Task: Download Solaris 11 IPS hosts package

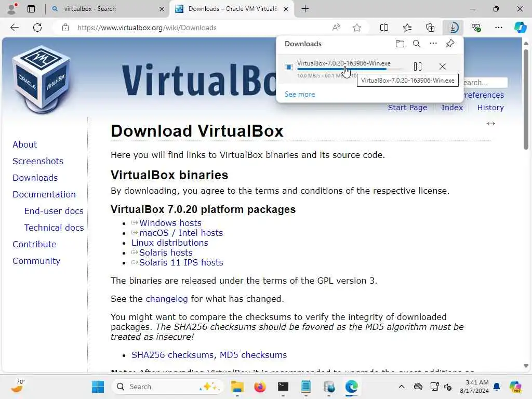Action: coord(181,262)
